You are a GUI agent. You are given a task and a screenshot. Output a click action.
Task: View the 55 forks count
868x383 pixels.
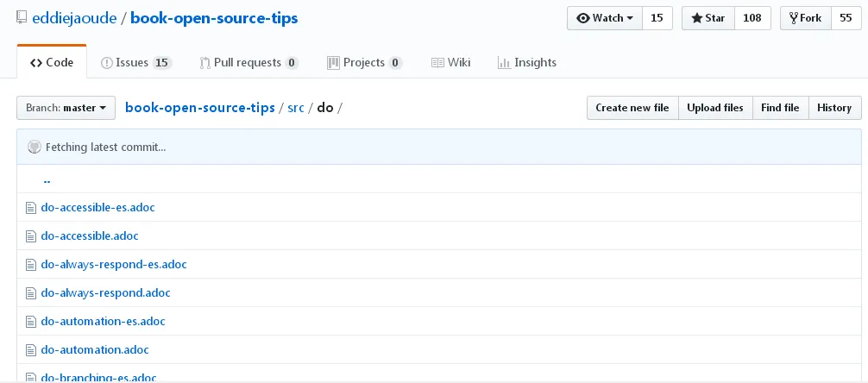pyautogui.click(x=846, y=18)
